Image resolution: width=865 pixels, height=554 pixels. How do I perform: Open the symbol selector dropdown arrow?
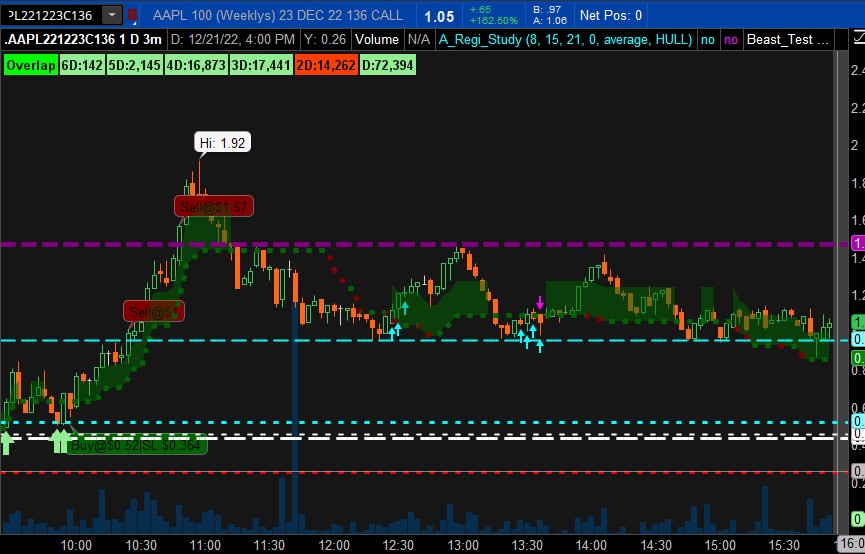112,15
